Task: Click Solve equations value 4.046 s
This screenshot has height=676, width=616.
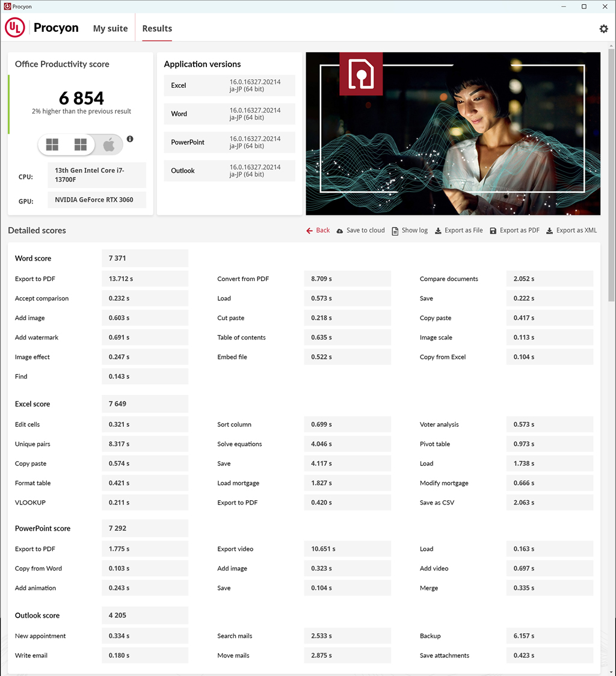Action: coord(348,444)
